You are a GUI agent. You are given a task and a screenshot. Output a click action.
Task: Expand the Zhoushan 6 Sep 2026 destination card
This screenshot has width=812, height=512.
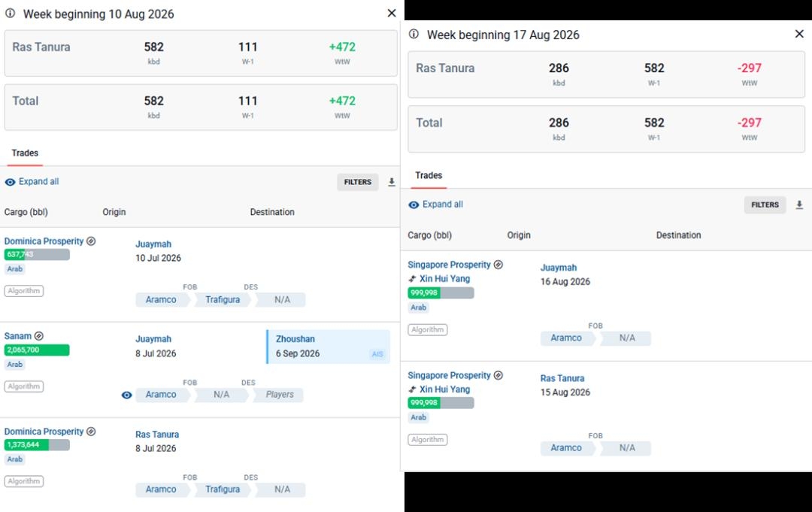[329, 347]
